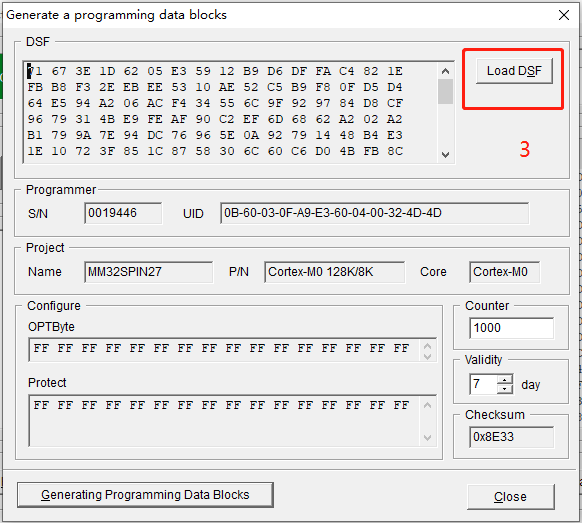Screen dimensions: 582x523
Task: Increase Validity days with up spinner
Action: tap(504, 380)
